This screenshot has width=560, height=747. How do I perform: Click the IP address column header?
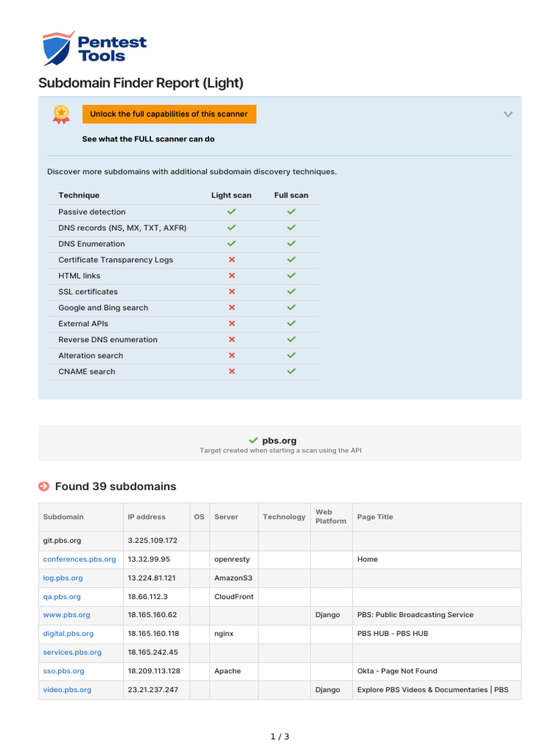point(147,517)
